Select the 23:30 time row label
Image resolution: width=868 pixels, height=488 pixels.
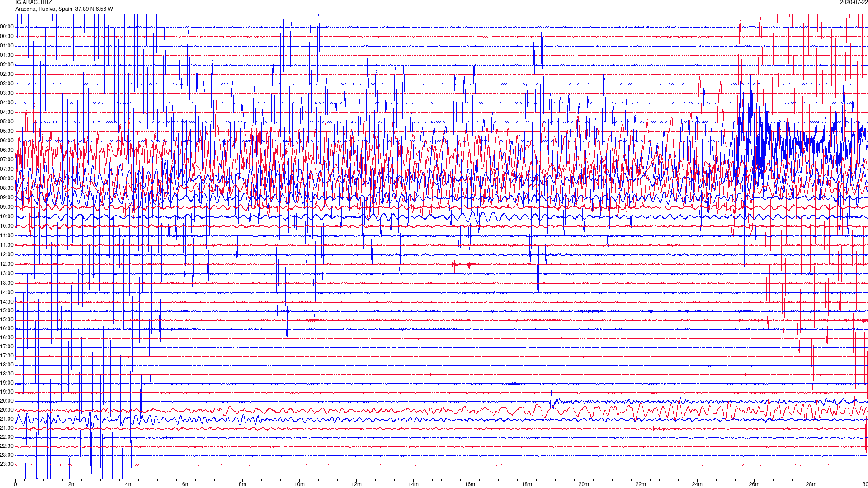click(x=7, y=465)
